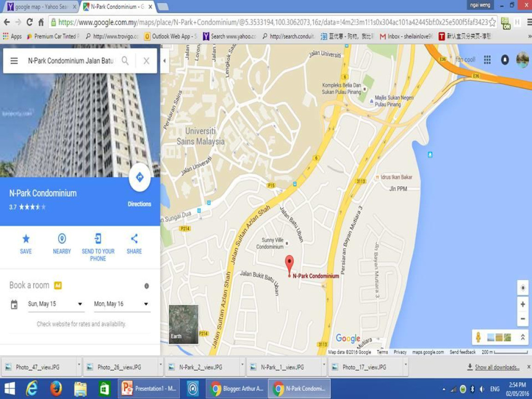This screenshot has width=532, height=399.
Task: Open Inbox - sheilainlove bookmark
Action: pos(406,36)
